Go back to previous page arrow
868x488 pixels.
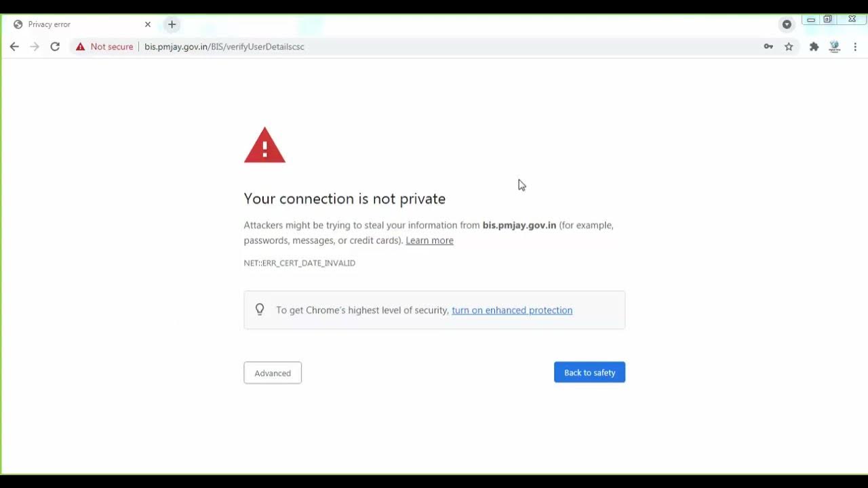[14, 47]
